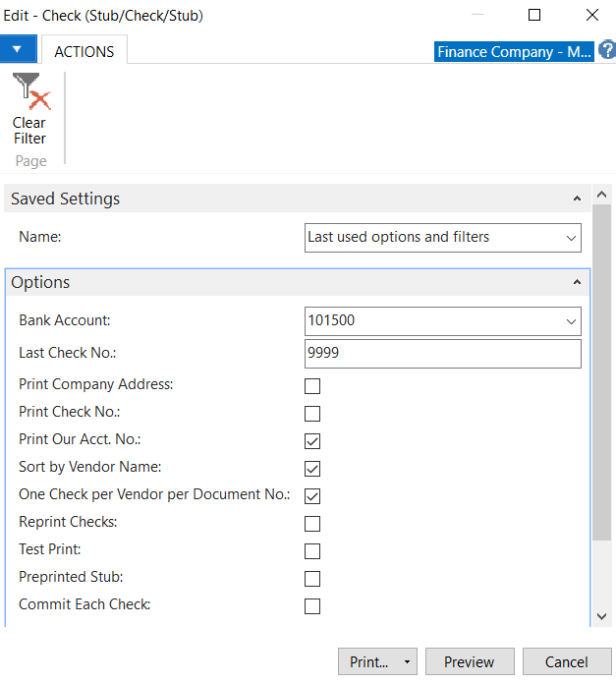Screen dimensions: 616x684
Task: Maximize the Edit Check window
Action: (534, 15)
